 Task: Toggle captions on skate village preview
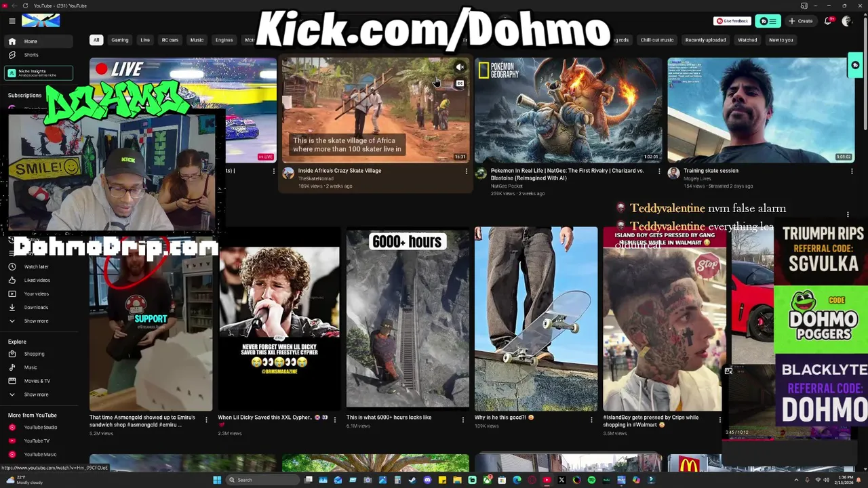(x=460, y=83)
